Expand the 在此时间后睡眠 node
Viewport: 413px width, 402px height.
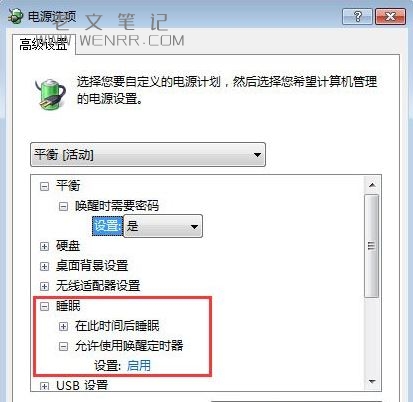[63, 326]
